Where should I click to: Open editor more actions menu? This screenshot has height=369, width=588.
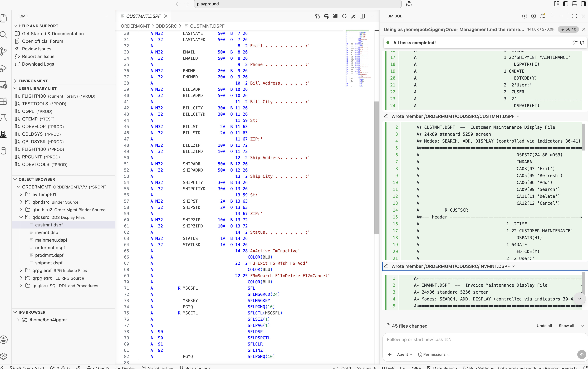click(371, 16)
